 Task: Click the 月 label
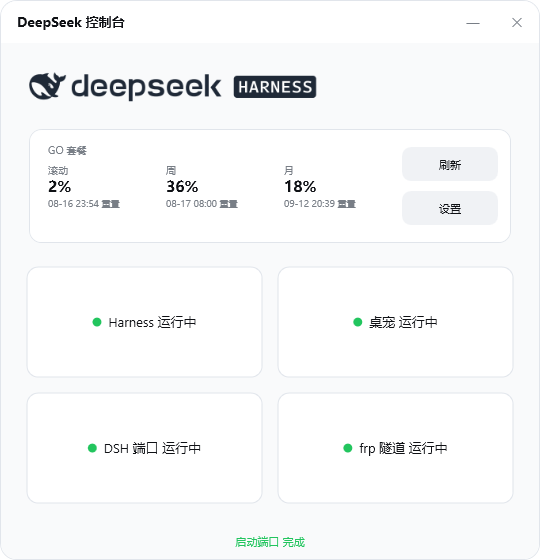(289, 171)
